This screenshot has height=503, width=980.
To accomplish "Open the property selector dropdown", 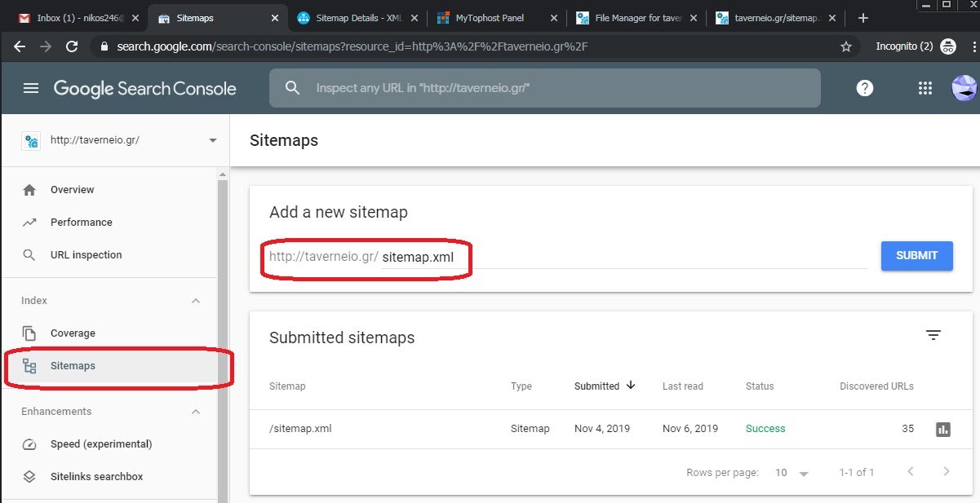I will click(213, 140).
